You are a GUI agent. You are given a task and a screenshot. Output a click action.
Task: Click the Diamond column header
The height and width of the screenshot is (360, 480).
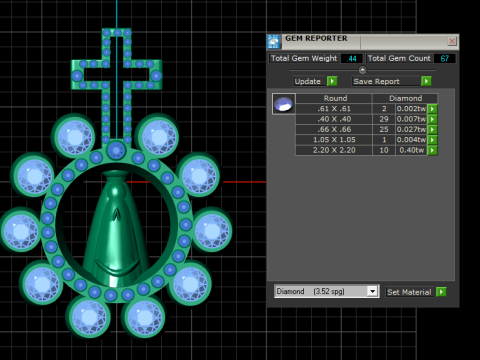405,98
